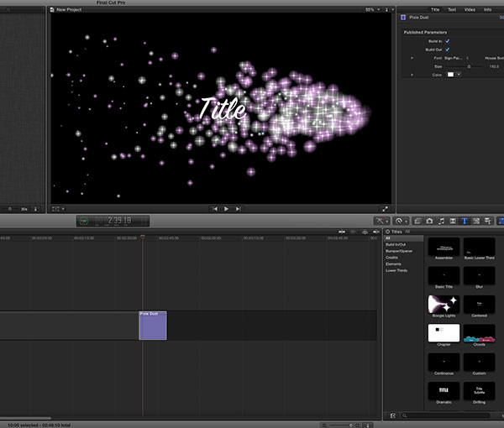This screenshot has width=504, height=428.
Task: Select the Boogie Lights title thumbnail
Action: point(444,306)
